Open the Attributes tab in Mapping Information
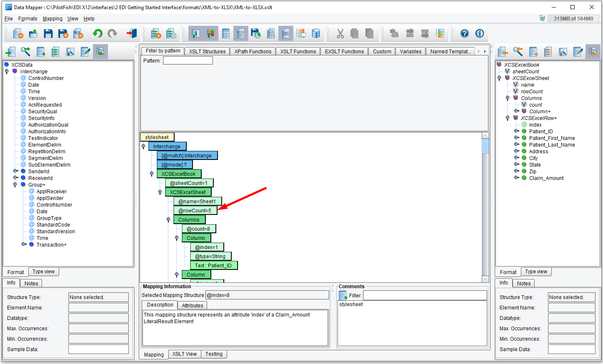Screen dimensions: 603x364 193,305
